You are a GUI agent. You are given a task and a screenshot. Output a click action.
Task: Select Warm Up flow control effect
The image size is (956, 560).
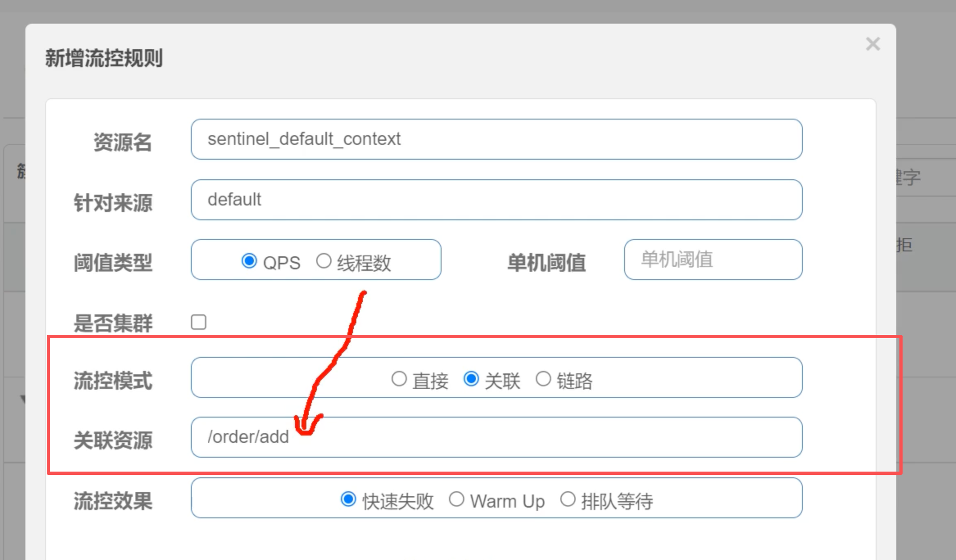click(x=456, y=499)
